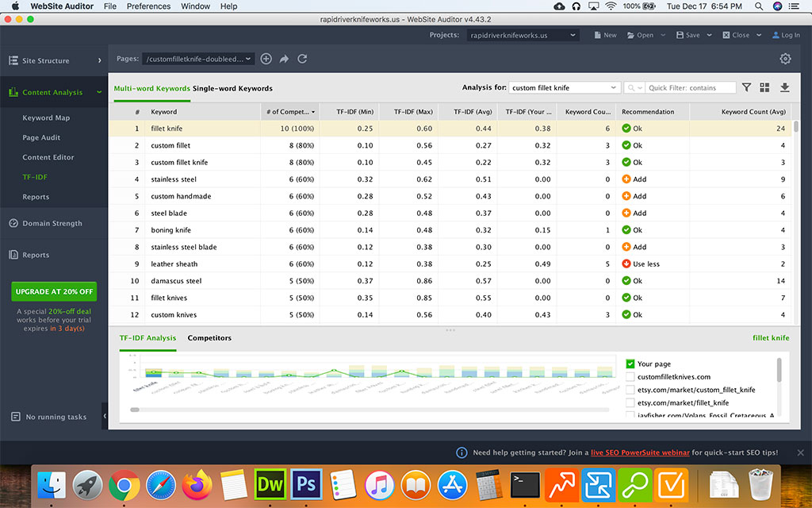Open Dreamweaver from the dock
Screen dimensions: 812x508
270,485
